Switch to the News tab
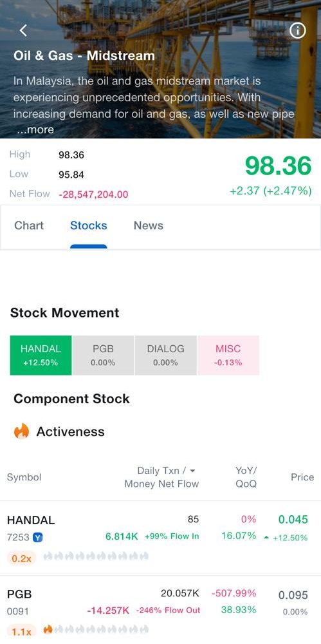Image resolution: width=321 pixels, height=644 pixels. click(x=149, y=225)
